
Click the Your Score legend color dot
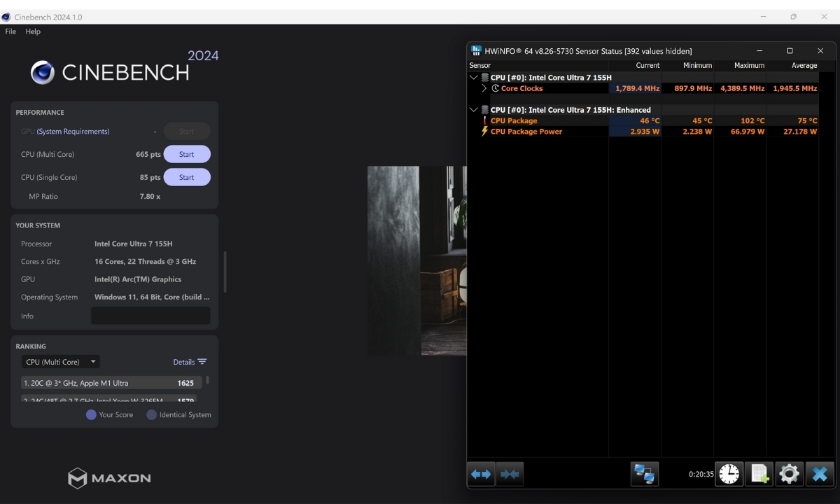(x=91, y=414)
